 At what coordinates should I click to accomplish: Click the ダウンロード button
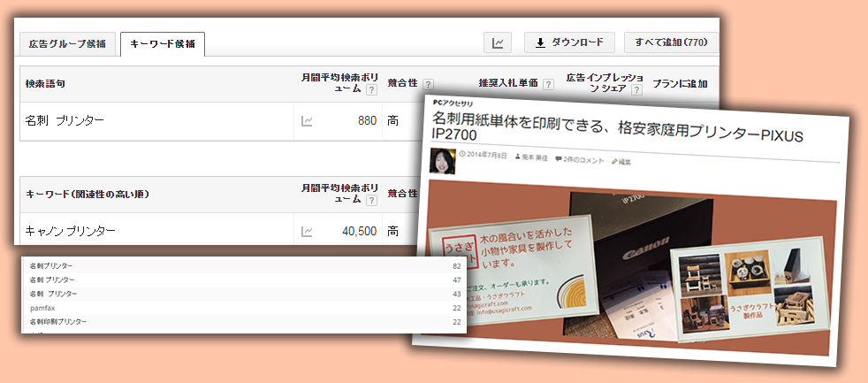click(x=569, y=42)
